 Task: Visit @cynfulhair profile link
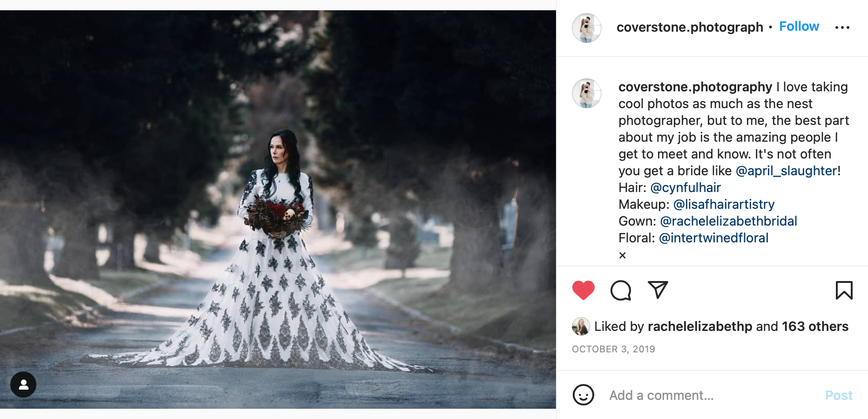click(685, 187)
